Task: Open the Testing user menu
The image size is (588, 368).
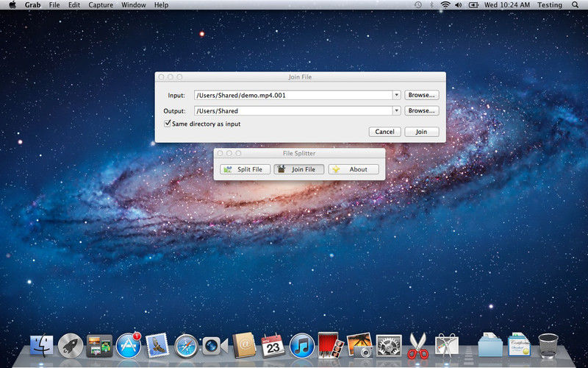Action: click(550, 5)
